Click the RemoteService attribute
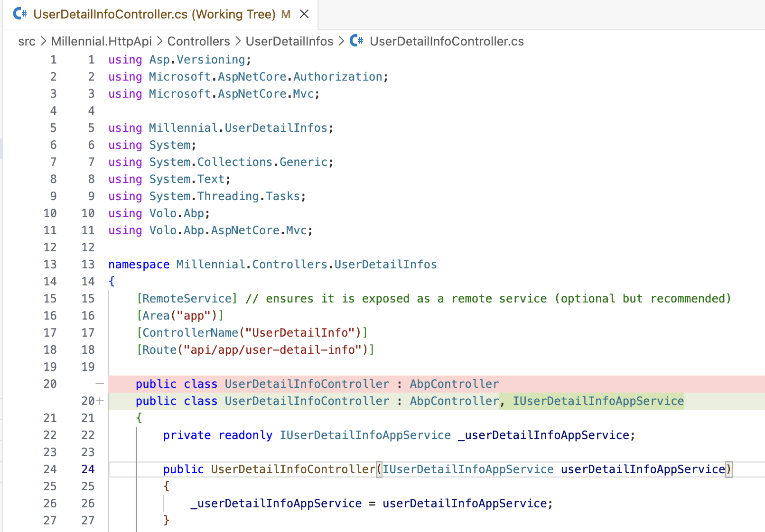Image resolution: width=765 pixels, height=532 pixels. coord(187,298)
